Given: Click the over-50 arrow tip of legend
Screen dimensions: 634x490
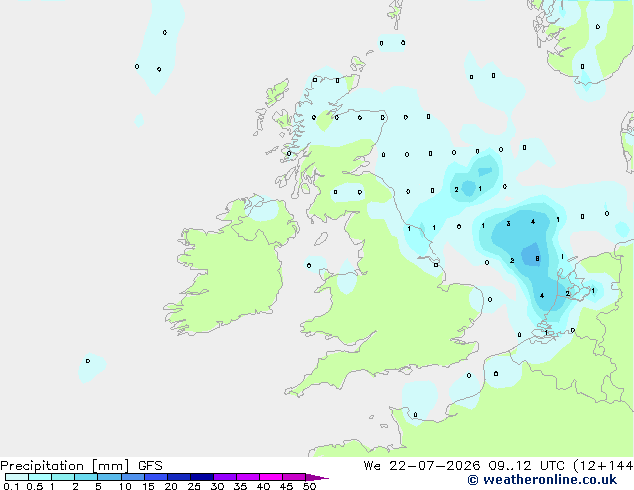Looking at the screenshot, I should pos(317,477).
